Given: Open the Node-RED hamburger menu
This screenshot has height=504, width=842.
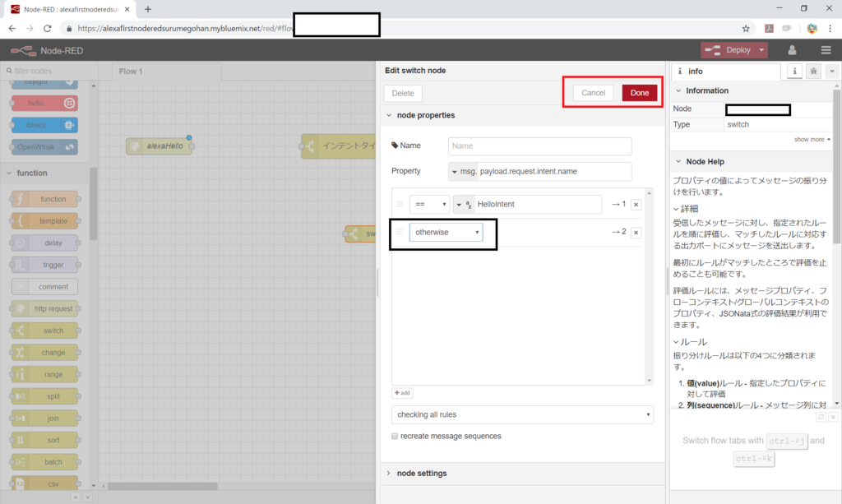Looking at the screenshot, I should pyautogui.click(x=826, y=50).
